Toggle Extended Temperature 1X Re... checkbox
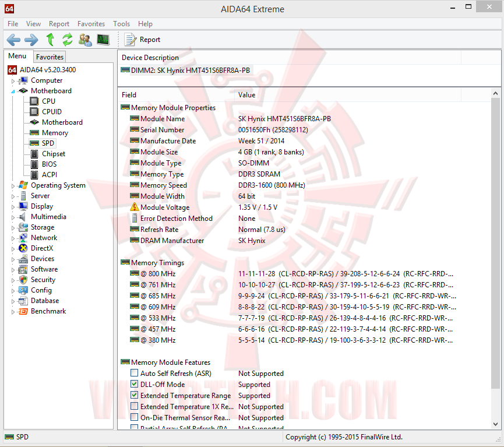The image size is (504, 447). (x=135, y=406)
